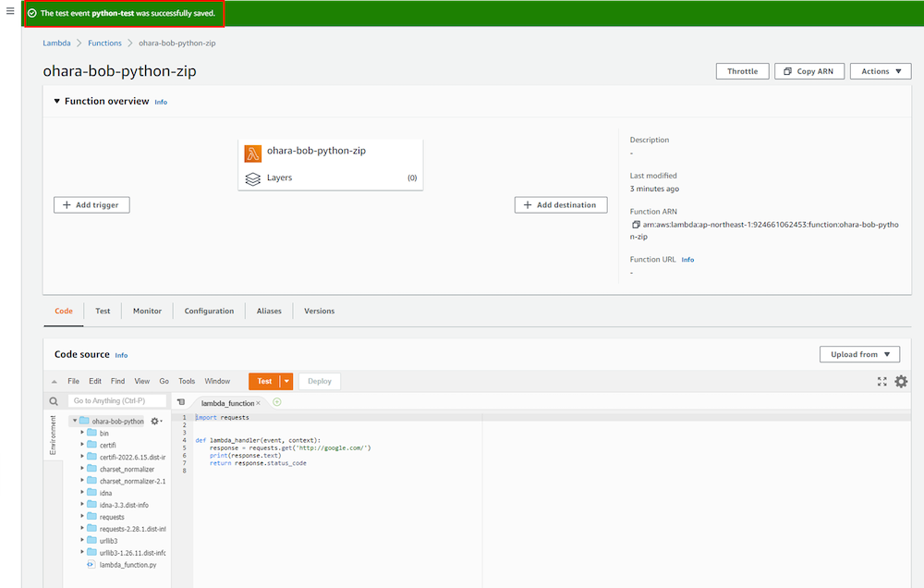Open the Actions dropdown

click(881, 71)
